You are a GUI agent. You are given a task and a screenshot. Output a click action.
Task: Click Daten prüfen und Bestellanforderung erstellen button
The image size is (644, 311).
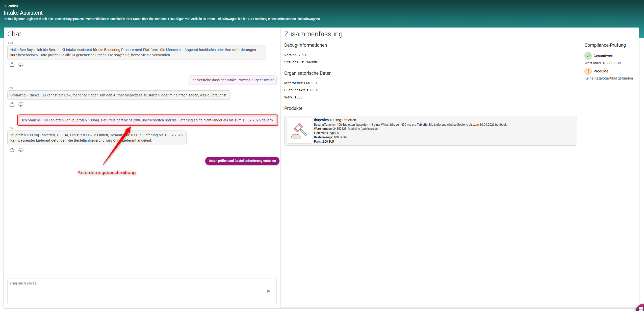pos(242,161)
